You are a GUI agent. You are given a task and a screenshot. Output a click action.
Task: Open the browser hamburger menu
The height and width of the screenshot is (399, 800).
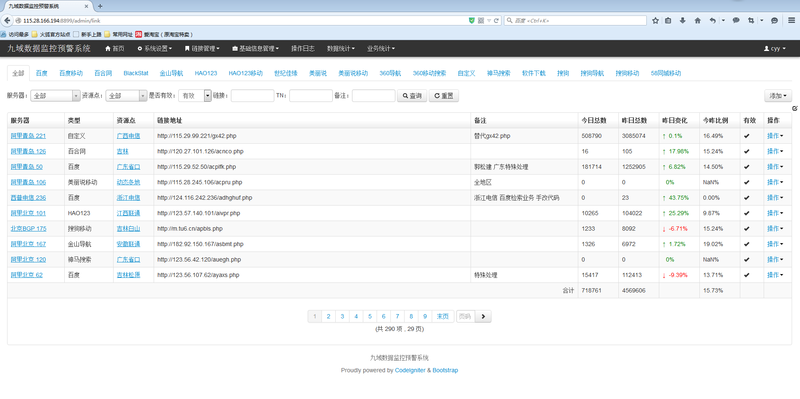791,20
